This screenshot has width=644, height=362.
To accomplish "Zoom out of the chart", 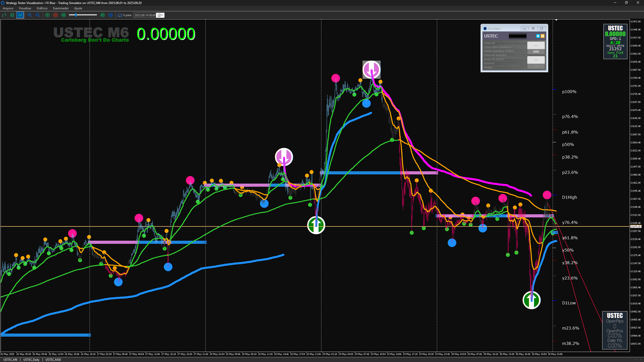I will (x=38, y=15).
